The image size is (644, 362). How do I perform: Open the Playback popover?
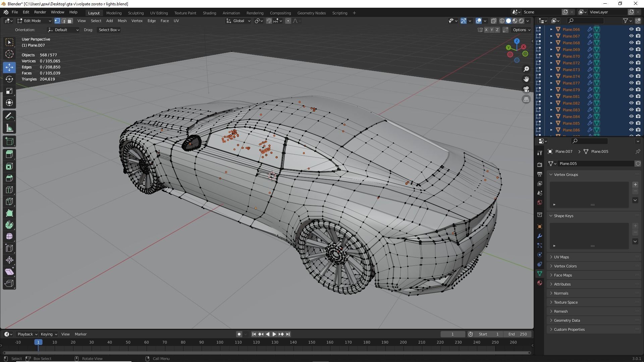[27, 334]
